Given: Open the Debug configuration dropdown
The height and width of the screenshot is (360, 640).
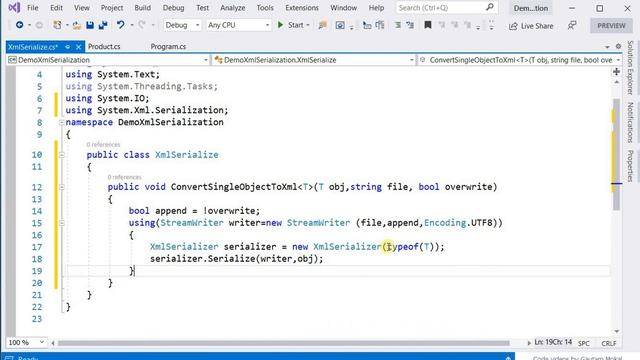Looking at the screenshot, I should [182, 25].
